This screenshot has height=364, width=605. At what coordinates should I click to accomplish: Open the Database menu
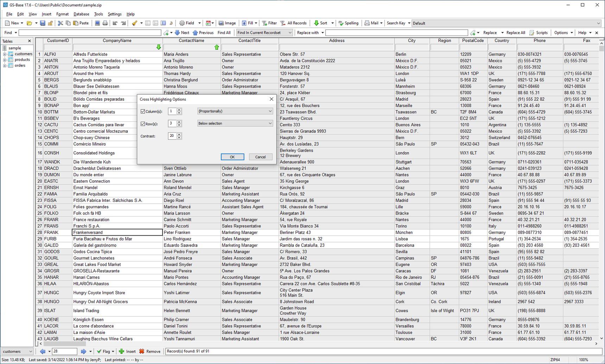(x=81, y=14)
